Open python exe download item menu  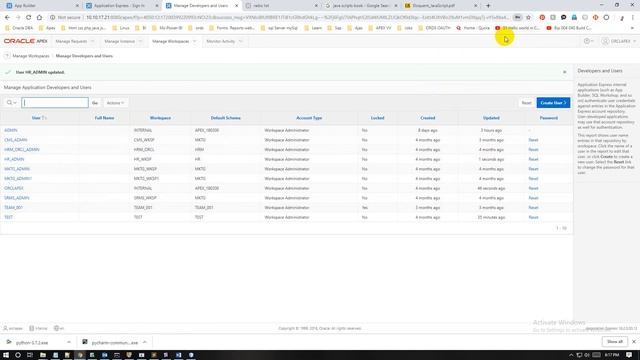[69, 342]
